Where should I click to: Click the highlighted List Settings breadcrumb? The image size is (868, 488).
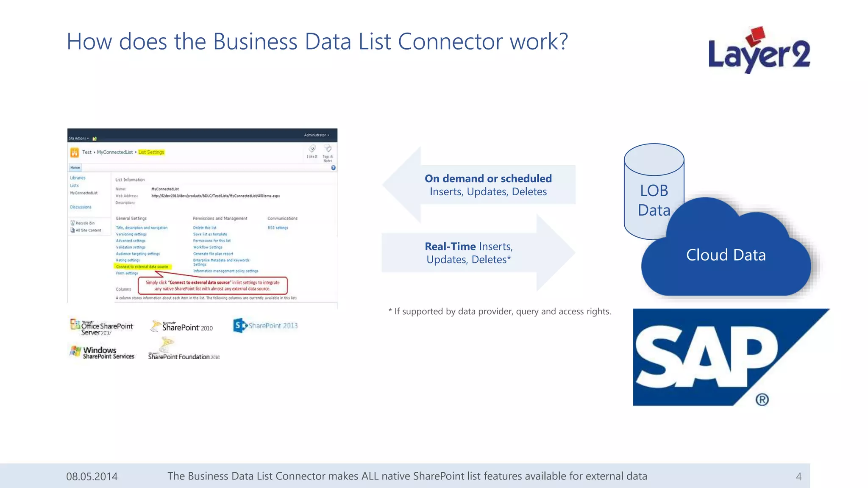coord(151,152)
